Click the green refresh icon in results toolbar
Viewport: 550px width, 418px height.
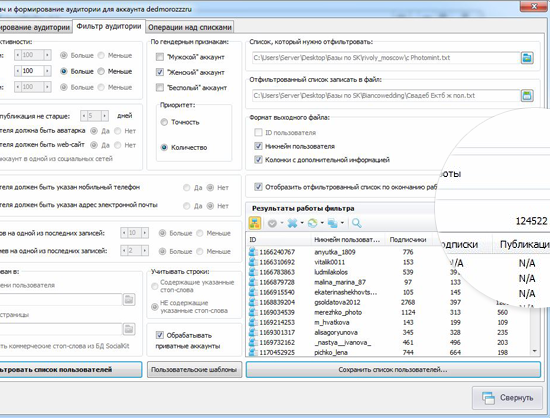[x=312, y=223]
